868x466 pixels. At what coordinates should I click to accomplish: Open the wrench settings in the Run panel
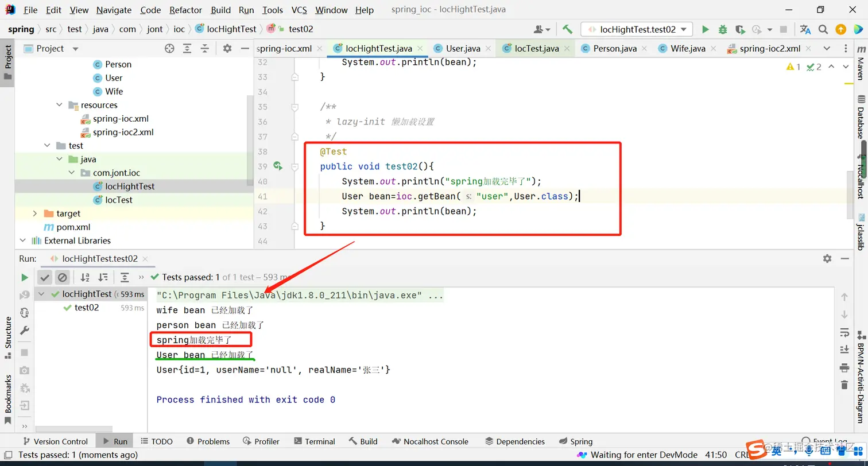pos(24,331)
